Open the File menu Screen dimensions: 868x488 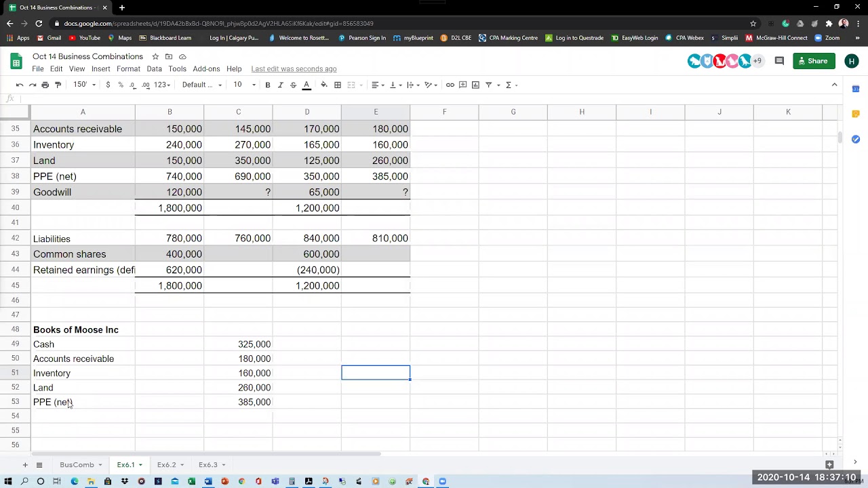coord(38,69)
